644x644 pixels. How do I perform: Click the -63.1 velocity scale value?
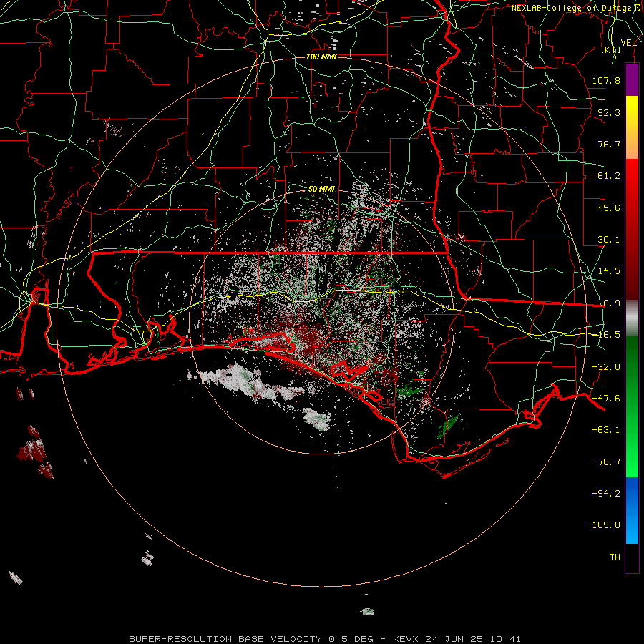[606, 430]
